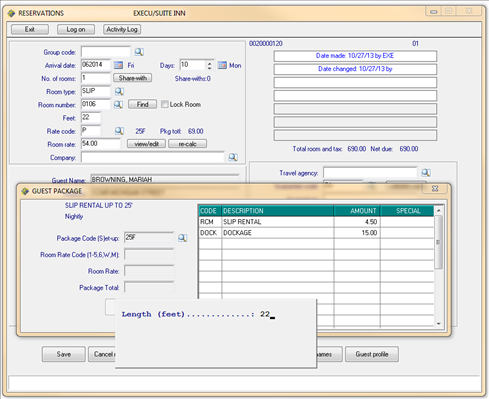
Task: Open the Room type lookup magnifier
Action: [x=119, y=91]
